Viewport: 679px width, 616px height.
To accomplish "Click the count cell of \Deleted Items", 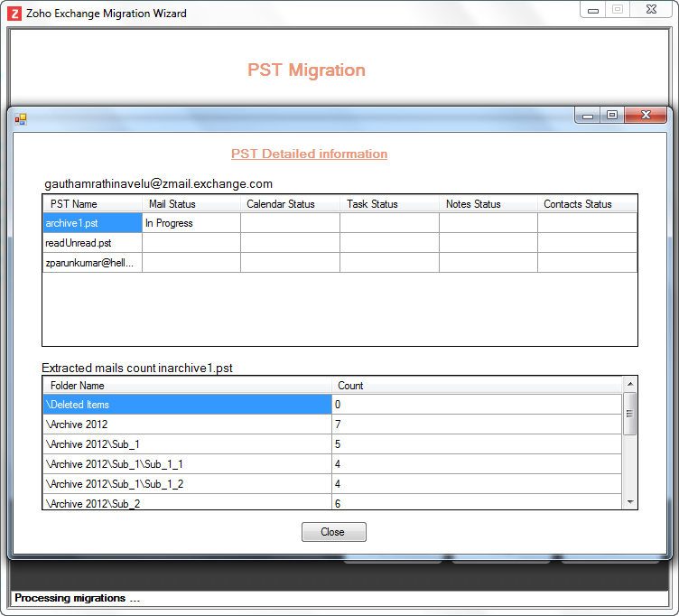I will pyautogui.click(x=477, y=405).
